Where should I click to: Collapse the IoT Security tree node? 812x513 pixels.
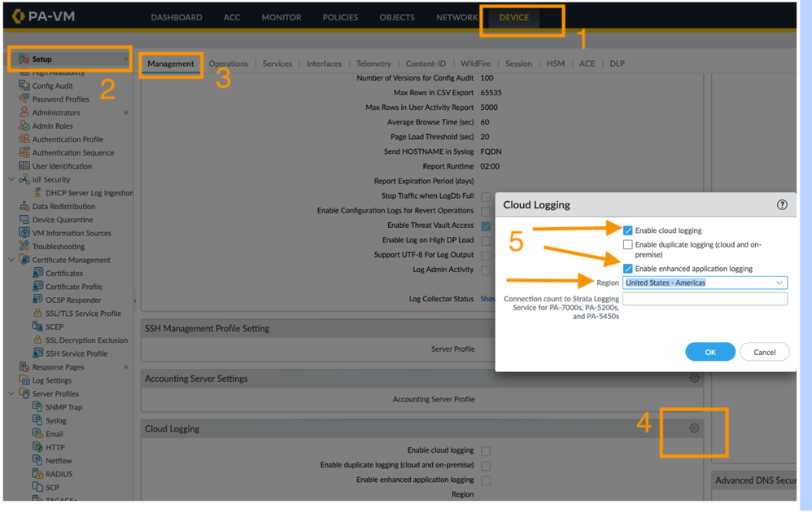click(11, 179)
